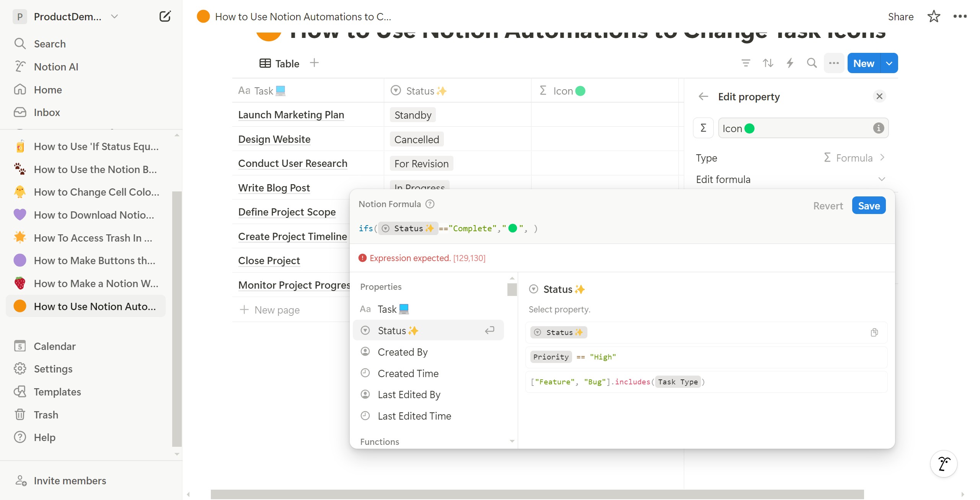Open the Type Formula selector

point(854,158)
